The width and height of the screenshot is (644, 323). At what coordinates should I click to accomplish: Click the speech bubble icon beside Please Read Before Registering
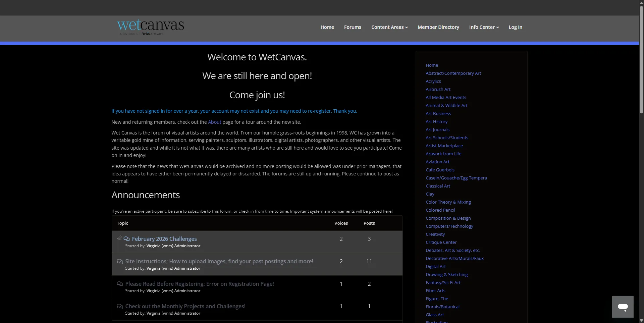[x=120, y=284]
